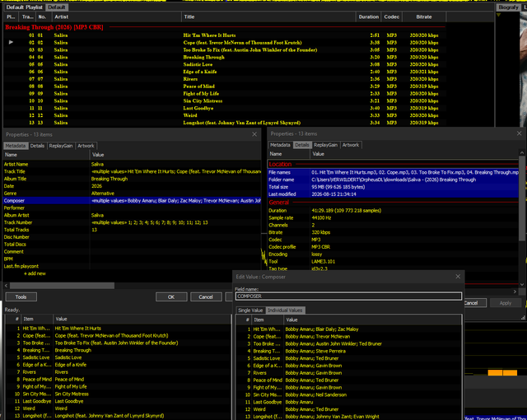
Task: Select the 'Tool' row showing LAME3.101
Action: [x=394, y=261]
